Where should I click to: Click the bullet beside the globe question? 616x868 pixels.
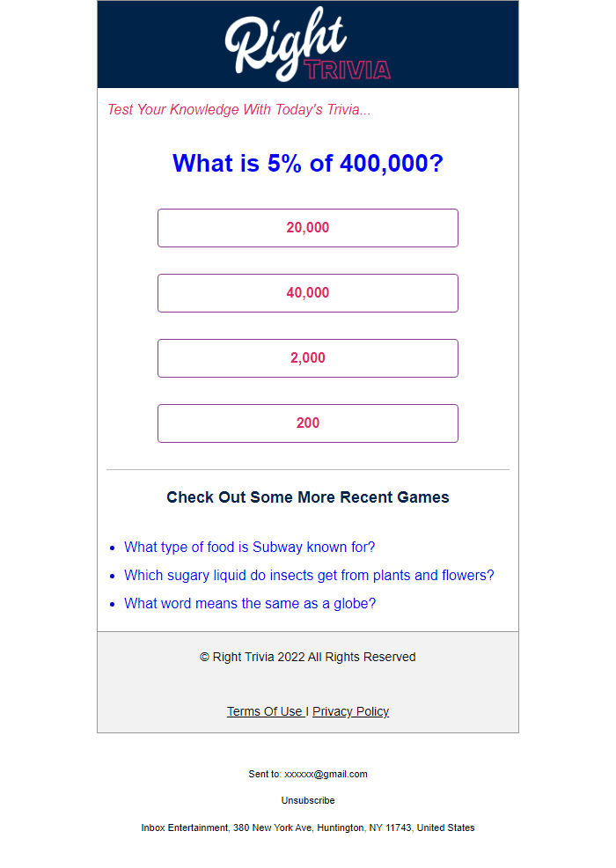click(x=113, y=604)
